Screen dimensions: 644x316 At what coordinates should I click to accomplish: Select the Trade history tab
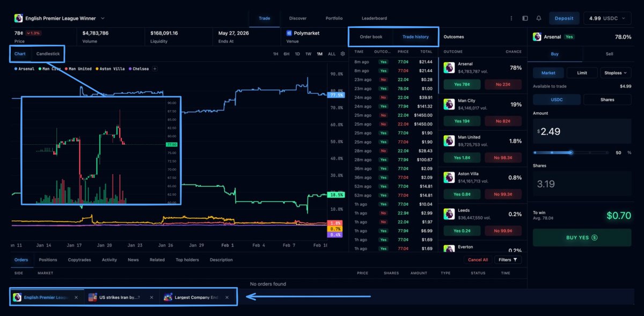[x=416, y=37]
